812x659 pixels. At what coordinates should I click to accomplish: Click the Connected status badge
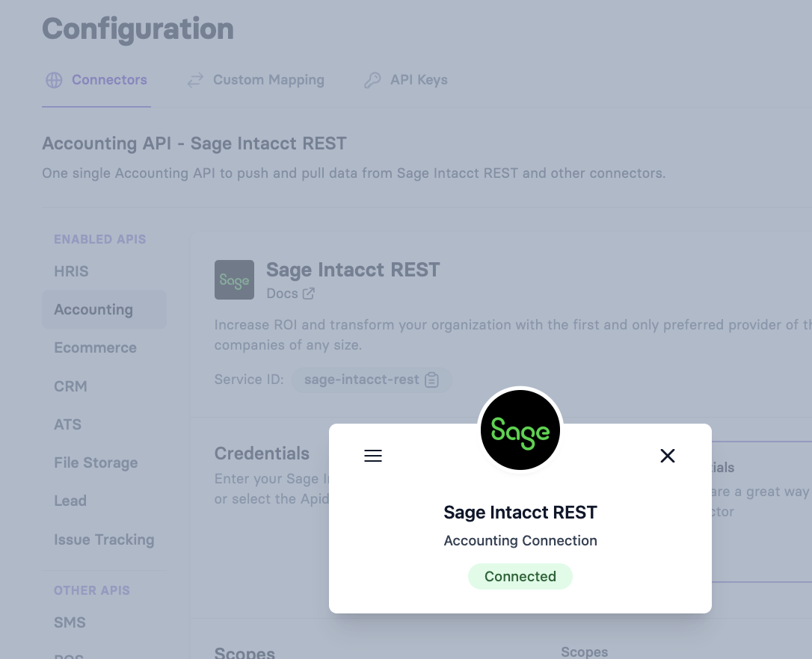520,576
